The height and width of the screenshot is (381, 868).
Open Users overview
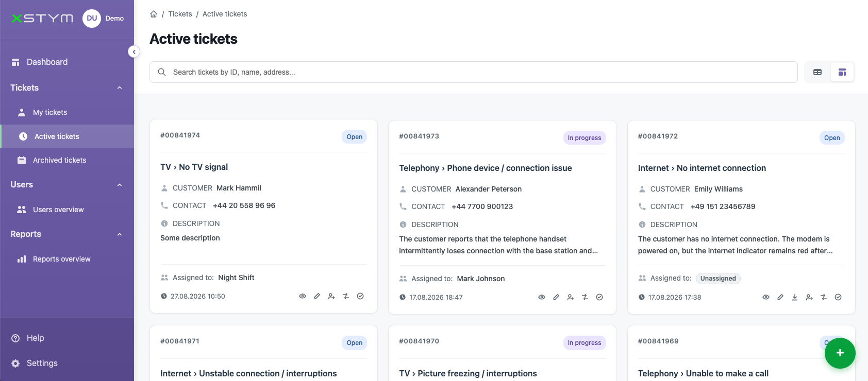point(67,210)
